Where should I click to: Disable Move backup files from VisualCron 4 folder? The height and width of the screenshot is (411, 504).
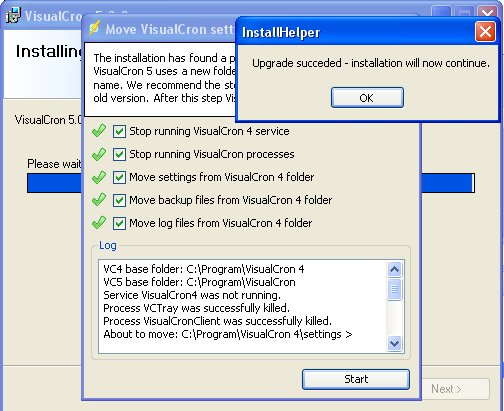119,201
